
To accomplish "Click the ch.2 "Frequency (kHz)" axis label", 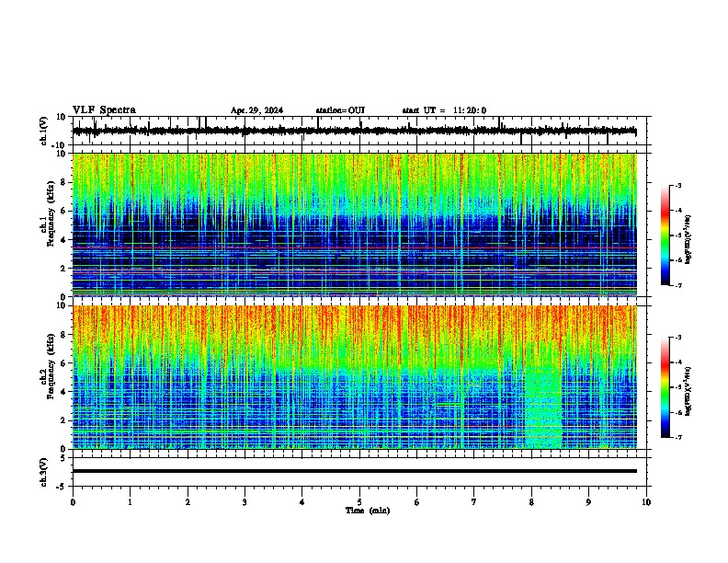I will coord(51,366).
